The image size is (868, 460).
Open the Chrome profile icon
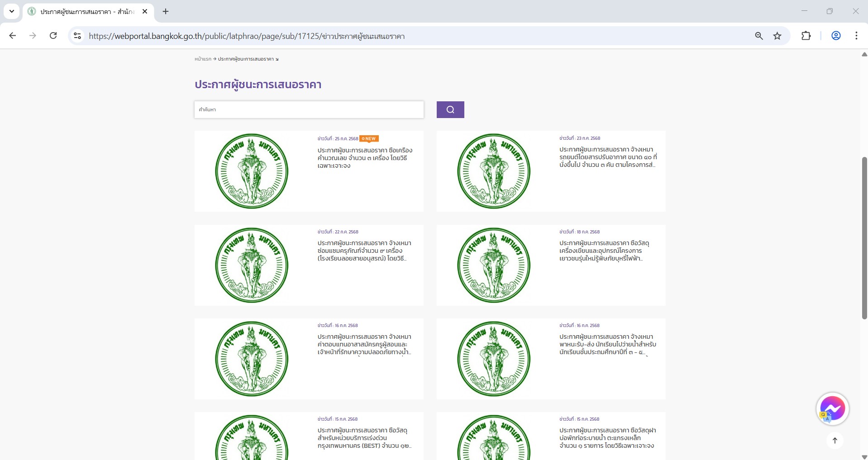(x=836, y=36)
